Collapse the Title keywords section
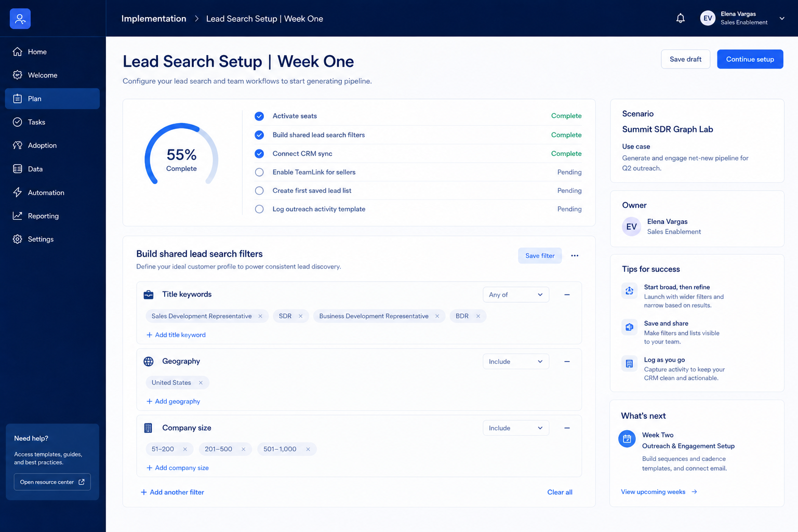This screenshot has height=532, width=798. tap(567, 295)
